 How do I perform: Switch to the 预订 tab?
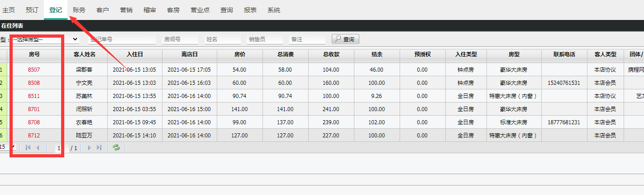pyautogui.click(x=32, y=10)
